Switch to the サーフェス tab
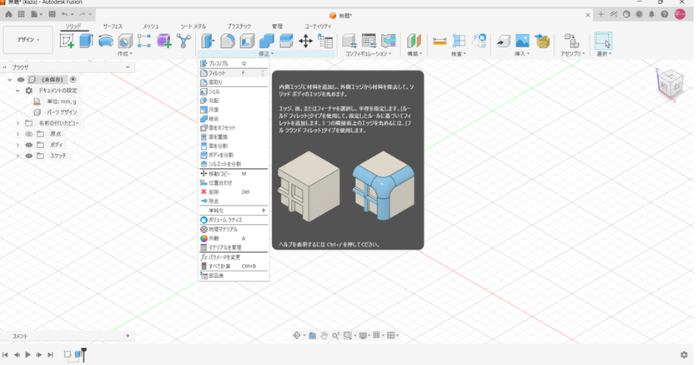The image size is (698, 365). (x=113, y=26)
